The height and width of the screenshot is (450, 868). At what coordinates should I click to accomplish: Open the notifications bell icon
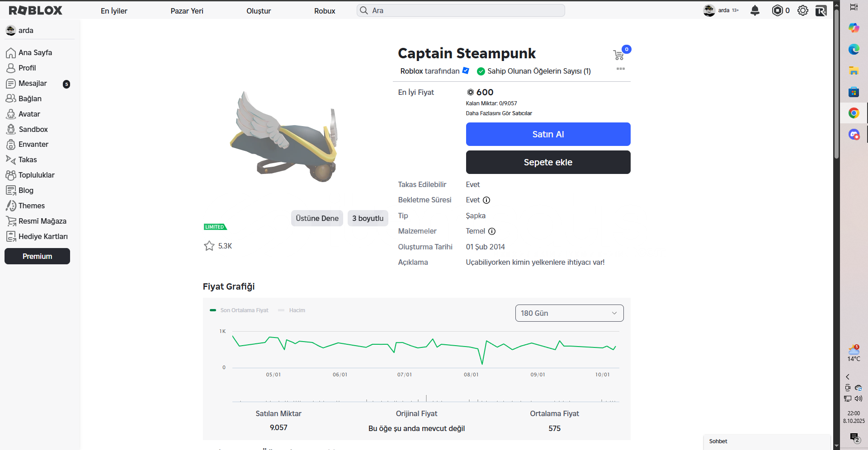pos(755,10)
